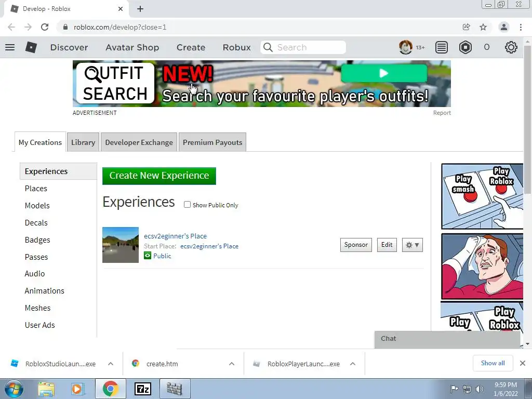Select Audio in the left sidebar
Image resolution: width=532 pixels, height=399 pixels.
35,273
